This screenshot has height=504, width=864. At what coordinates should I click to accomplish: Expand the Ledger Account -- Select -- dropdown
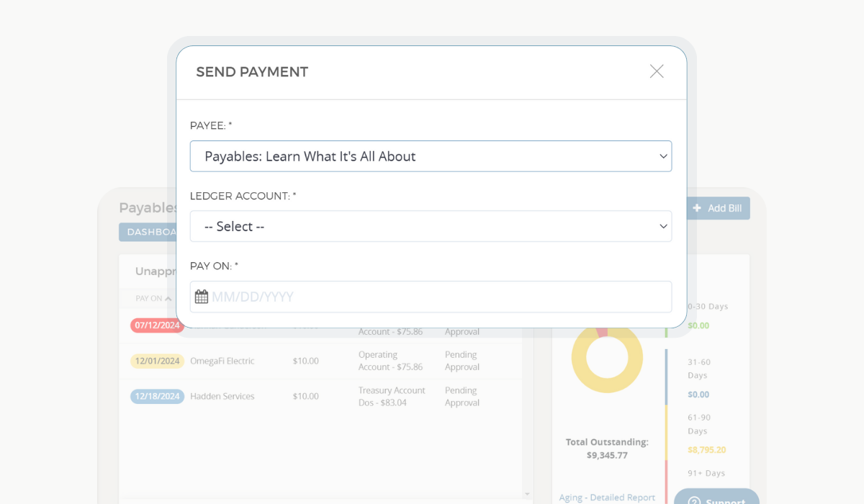coord(431,226)
